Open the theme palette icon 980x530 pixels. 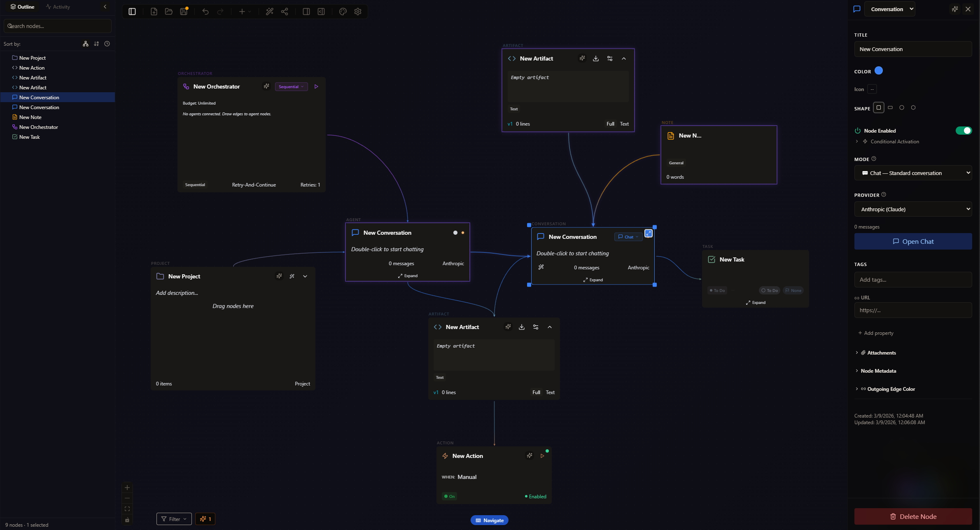pyautogui.click(x=343, y=12)
